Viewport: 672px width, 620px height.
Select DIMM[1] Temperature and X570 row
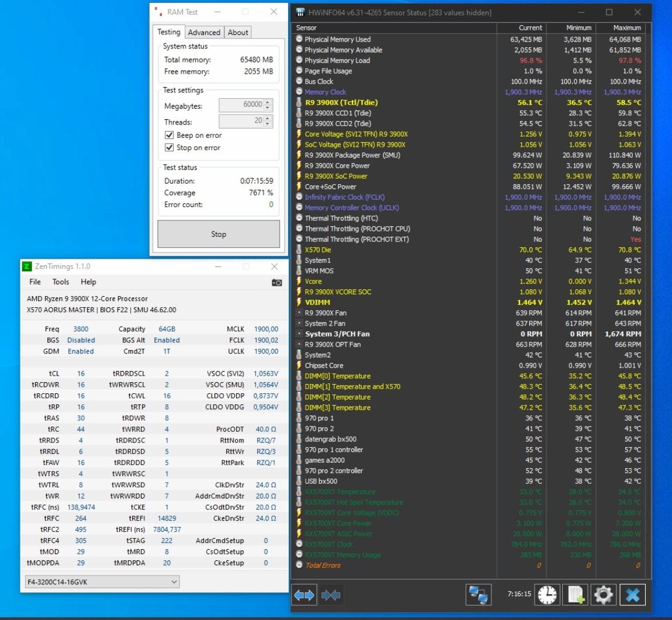coord(469,386)
